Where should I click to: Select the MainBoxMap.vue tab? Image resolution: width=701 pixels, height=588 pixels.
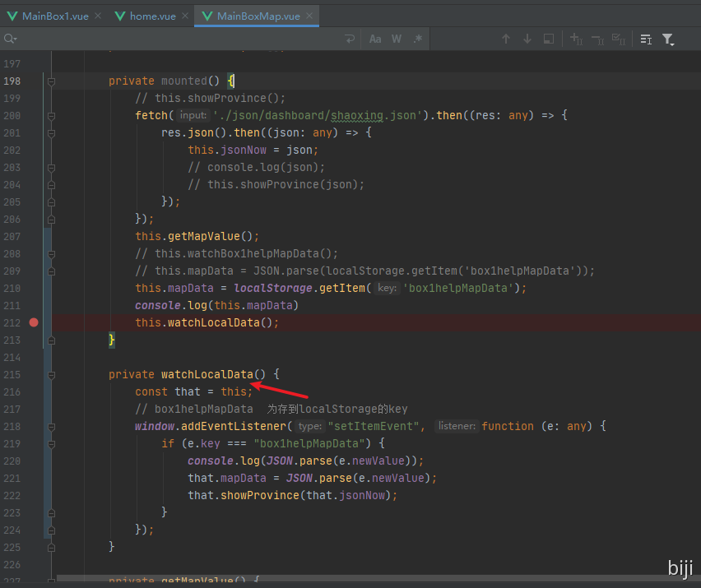click(258, 16)
